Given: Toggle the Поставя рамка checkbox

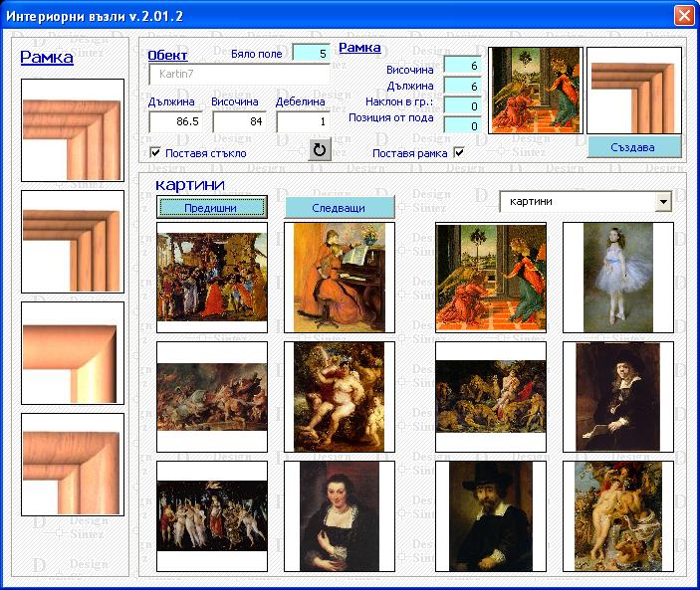Looking at the screenshot, I should tap(458, 152).
